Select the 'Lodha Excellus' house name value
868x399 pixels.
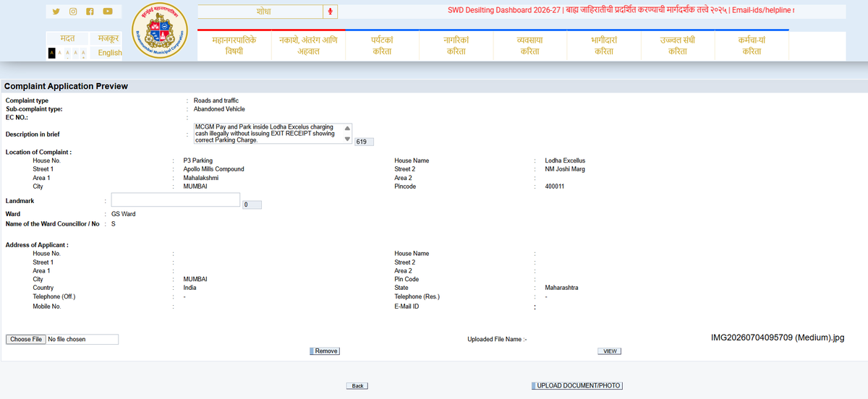[x=565, y=160]
